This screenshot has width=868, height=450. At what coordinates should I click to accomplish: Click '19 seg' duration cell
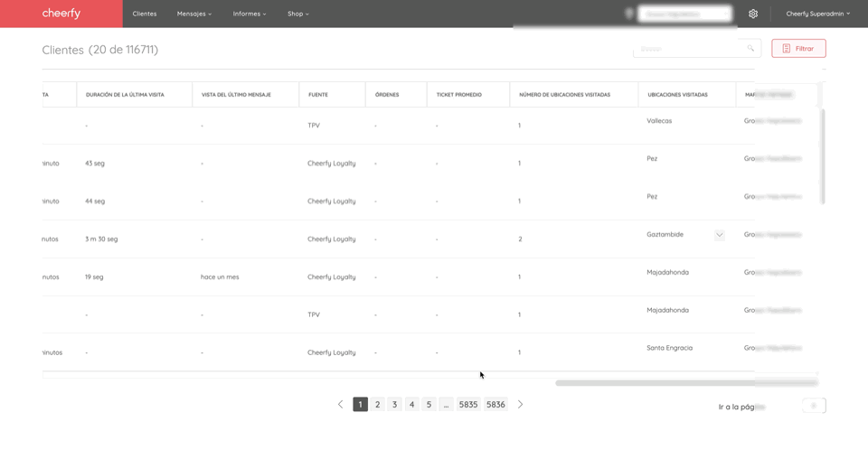click(x=94, y=277)
